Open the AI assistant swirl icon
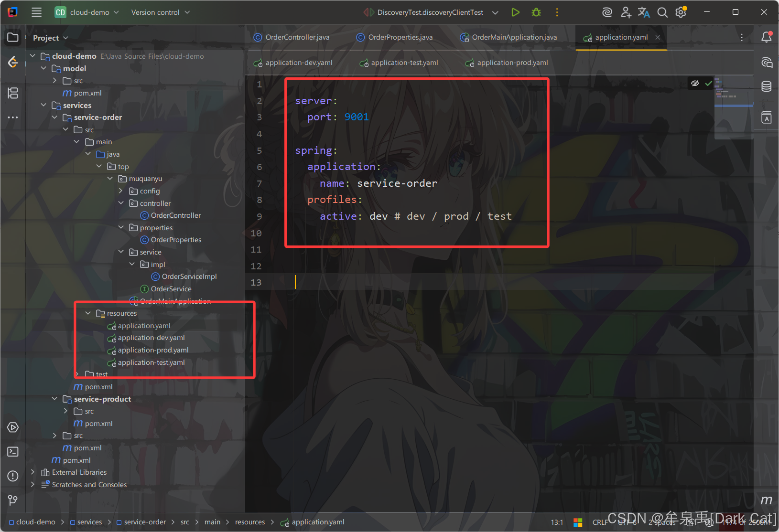This screenshot has height=532, width=779. click(x=607, y=12)
